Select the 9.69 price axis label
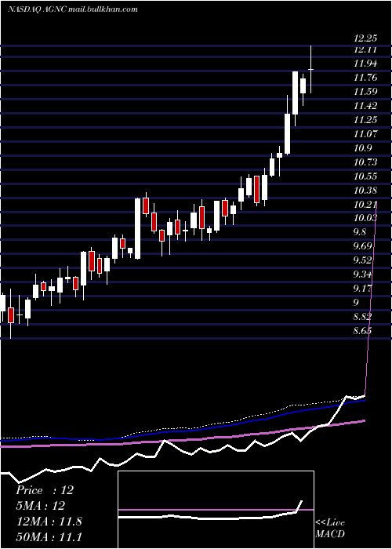392x549 pixels. 362,246
